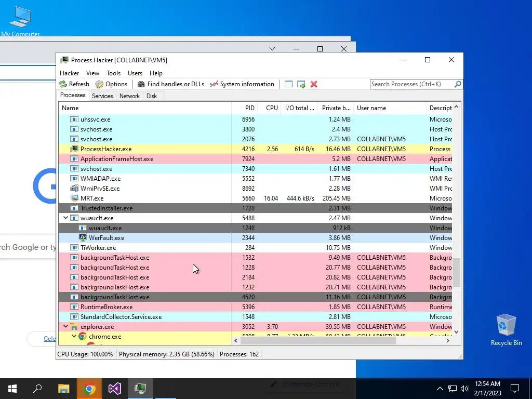
Task: Switch to the Services tab
Action: coord(102,96)
